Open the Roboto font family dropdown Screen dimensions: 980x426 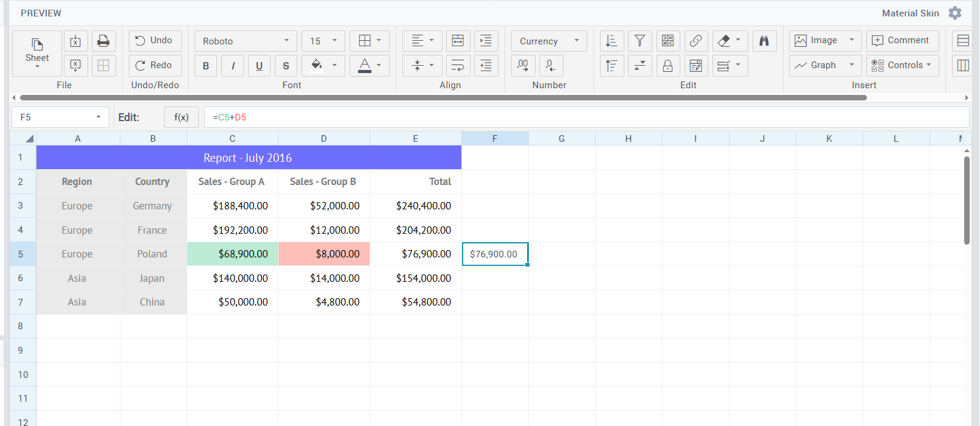246,41
